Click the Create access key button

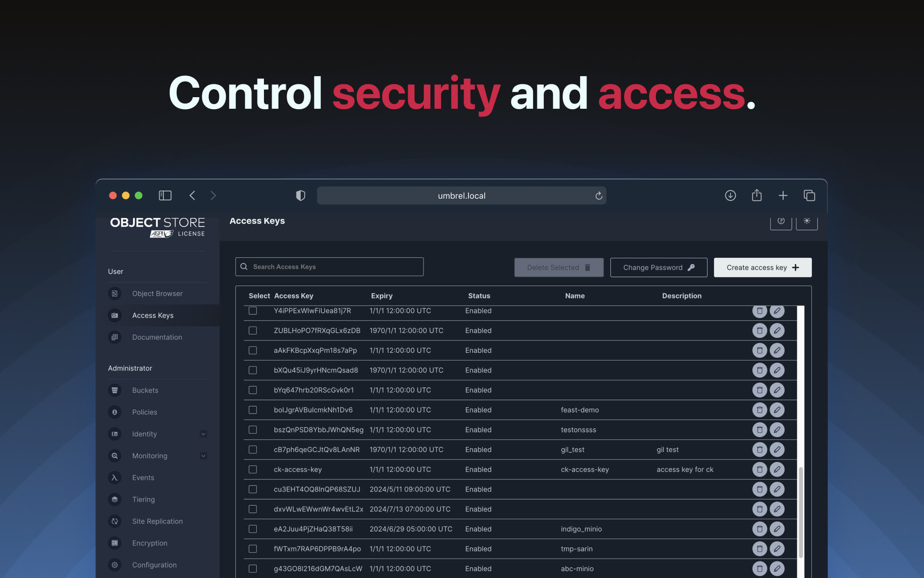pyautogui.click(x=762, y=268)
